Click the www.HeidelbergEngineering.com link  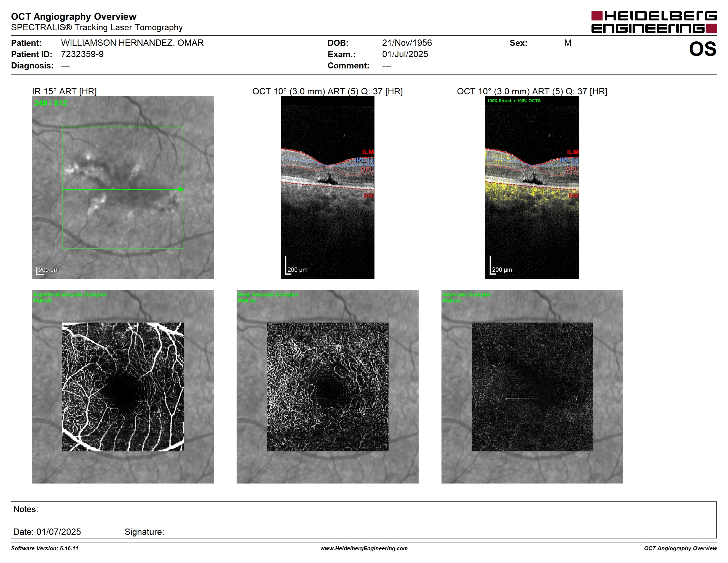(x=364, y=548)
